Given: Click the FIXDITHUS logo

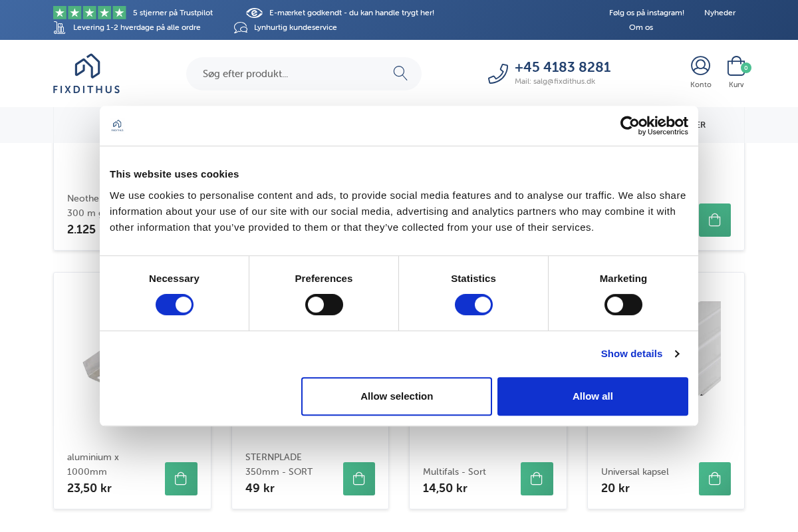Looking at the screenshot, I should (x=86, y=73).
